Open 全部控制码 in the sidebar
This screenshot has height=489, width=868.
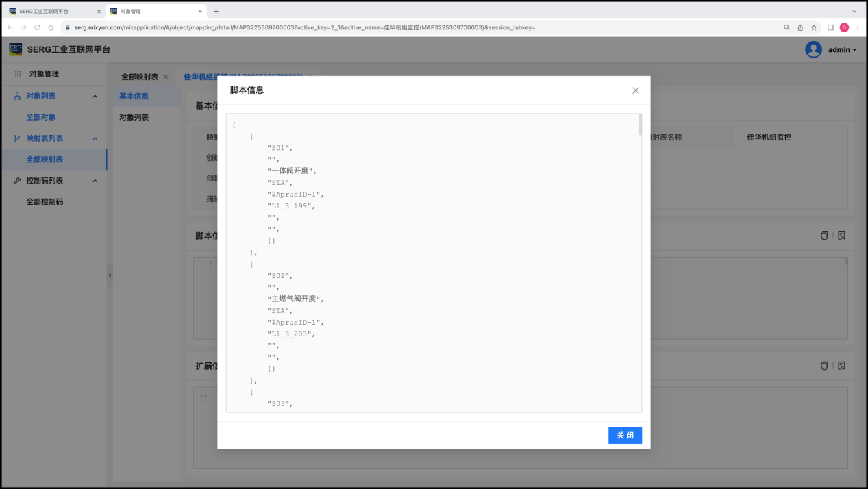click(45, 202)
